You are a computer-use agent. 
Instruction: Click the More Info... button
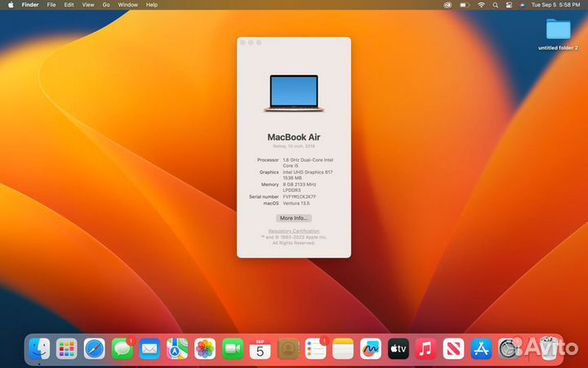(294, 218)
